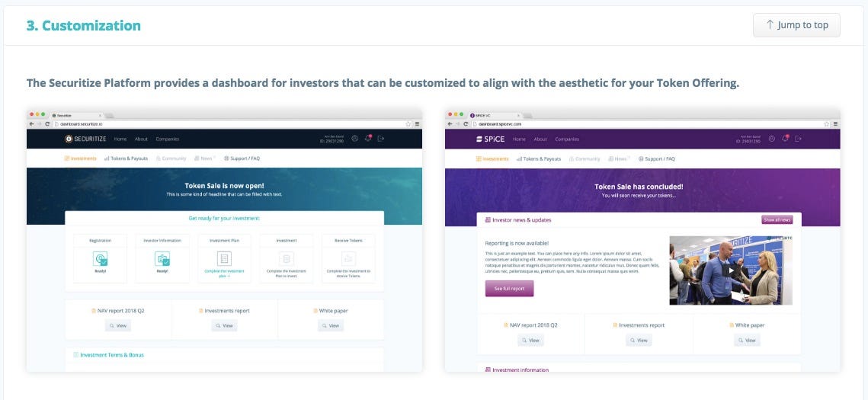The width and height of the screenshot is (868, 400).
Task: Click the logout icon in Securitize header
Action: tap(381, 139)
